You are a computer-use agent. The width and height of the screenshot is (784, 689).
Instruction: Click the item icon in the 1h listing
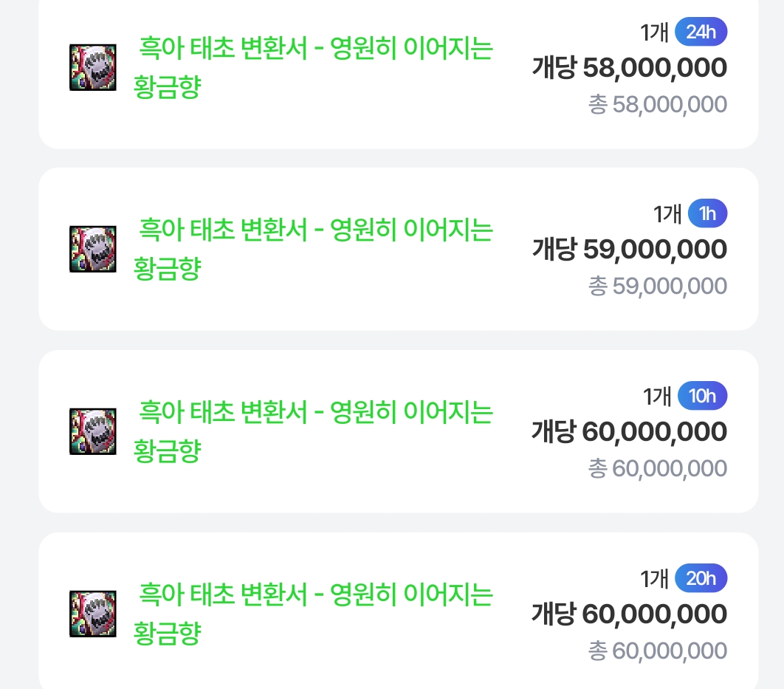pos(92,249)
